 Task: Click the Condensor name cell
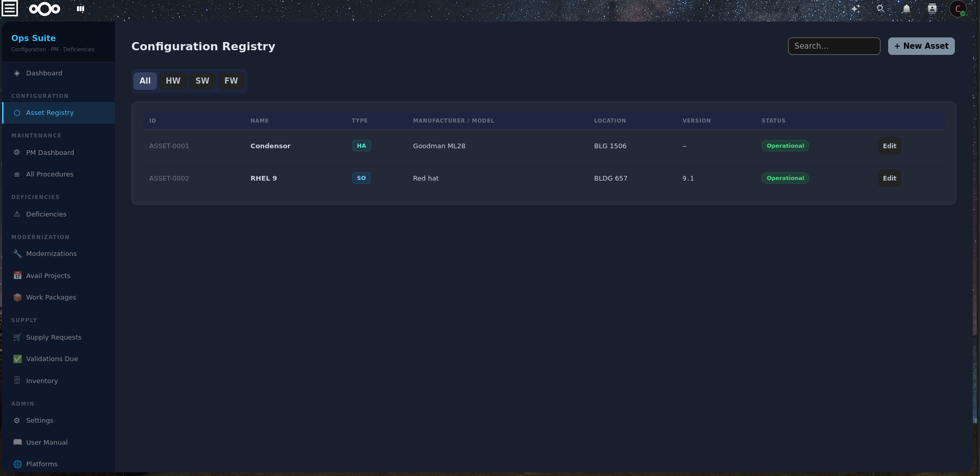click(x=270, y=146)
